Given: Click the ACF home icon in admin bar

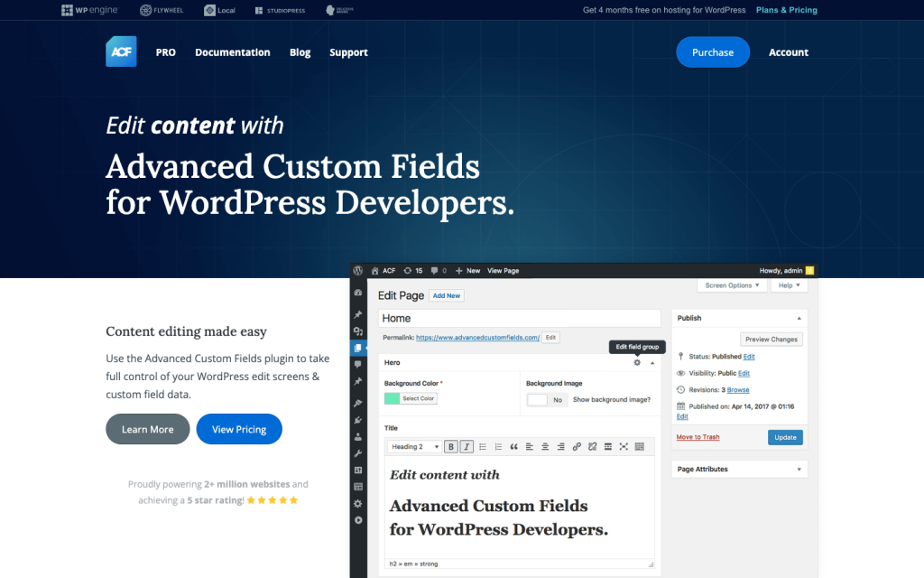Looking at the screenshot, I should 374,271.
